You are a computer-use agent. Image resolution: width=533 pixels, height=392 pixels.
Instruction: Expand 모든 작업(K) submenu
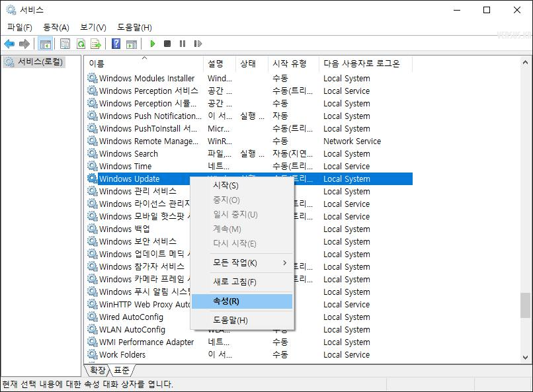coord(242,263)
